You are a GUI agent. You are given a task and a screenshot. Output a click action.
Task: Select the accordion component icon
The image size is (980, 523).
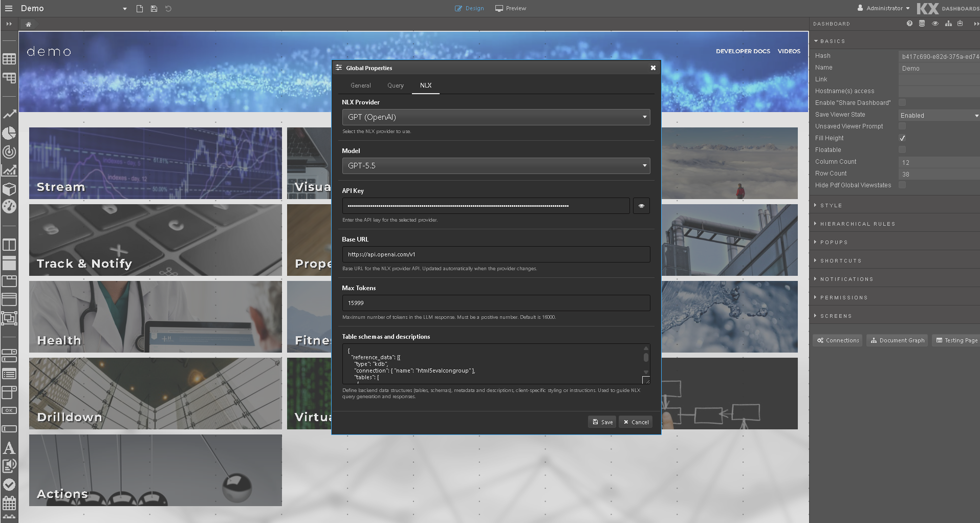[9, 299]
